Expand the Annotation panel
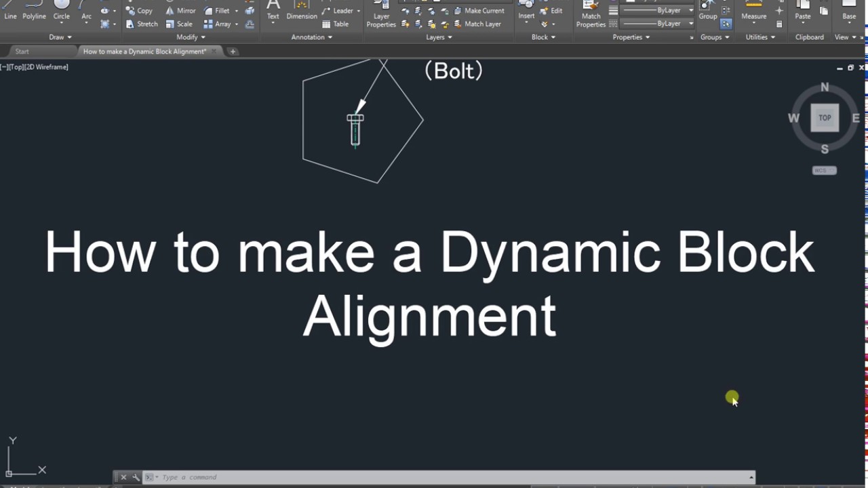Image resolution: width=868 pixels, height=488 pixels. pos(312,37)
